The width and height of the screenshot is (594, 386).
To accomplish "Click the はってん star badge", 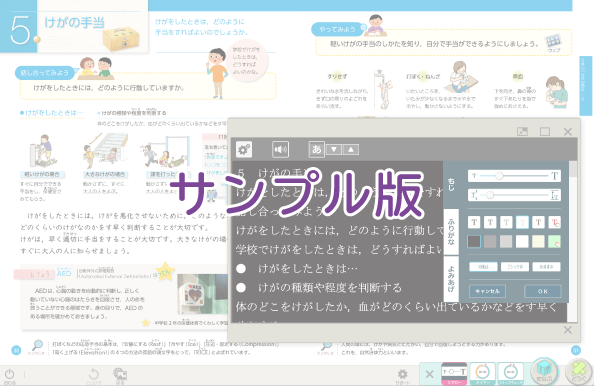I will pyautogui.click(x=164, y=271).
